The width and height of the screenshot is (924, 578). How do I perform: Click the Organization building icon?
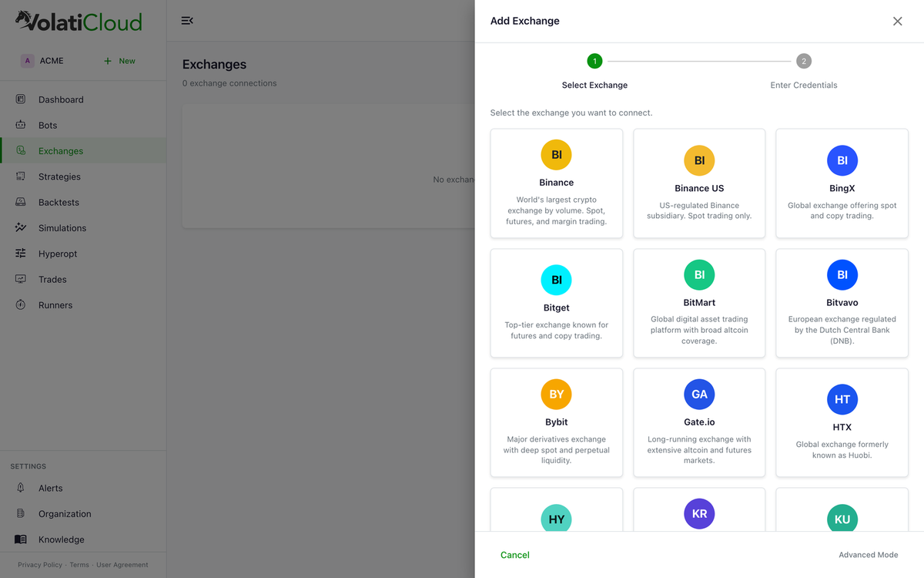pyautogui.click(x=21, y=513)
